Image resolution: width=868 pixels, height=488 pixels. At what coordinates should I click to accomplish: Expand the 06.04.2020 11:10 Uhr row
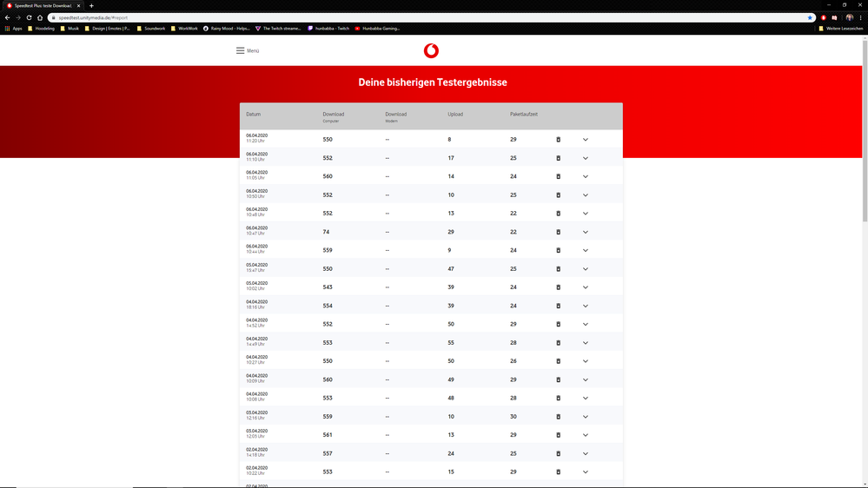[x=585, y=158]
